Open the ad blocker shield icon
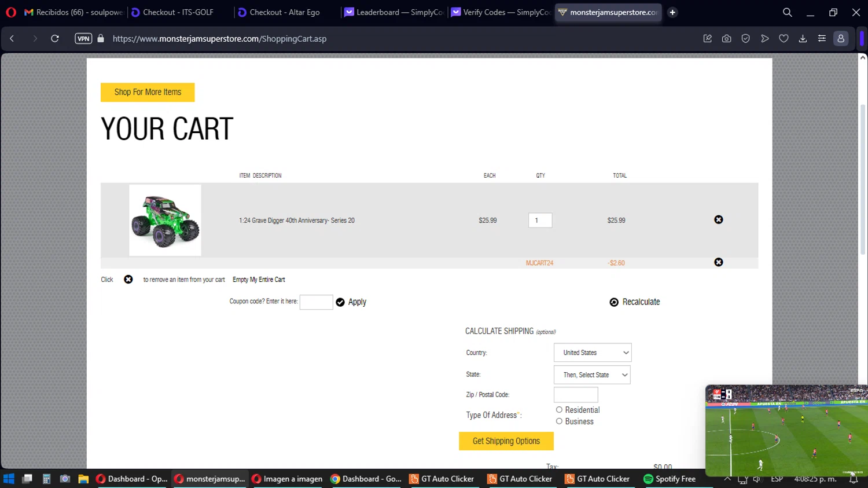Screen dimensions: 868x488 click(x=745, y=39)
